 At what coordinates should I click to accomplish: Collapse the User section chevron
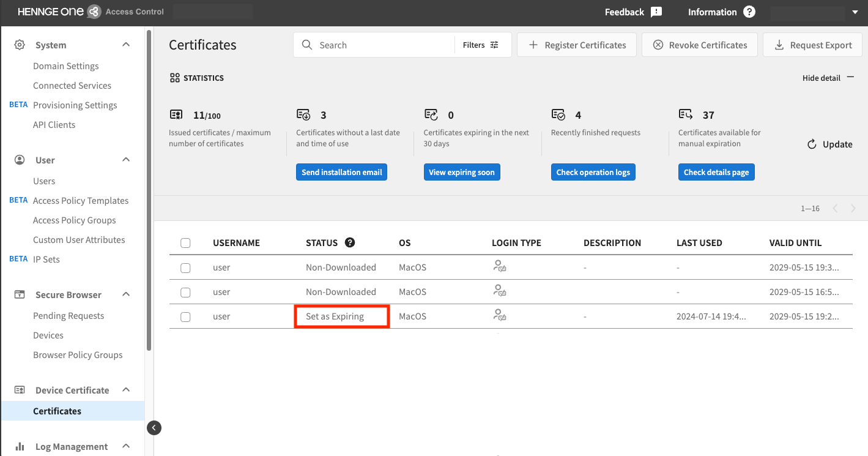126,160
